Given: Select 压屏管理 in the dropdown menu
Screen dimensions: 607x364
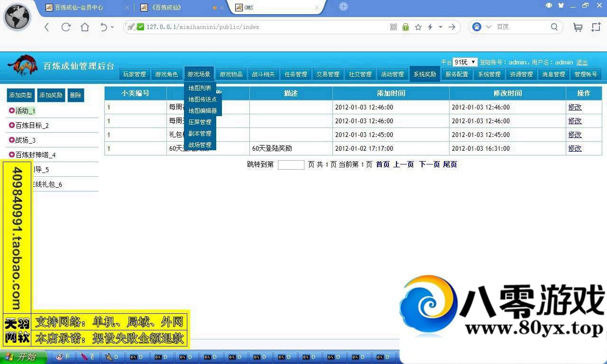Looking at the screenshot, I should [200, 122].
